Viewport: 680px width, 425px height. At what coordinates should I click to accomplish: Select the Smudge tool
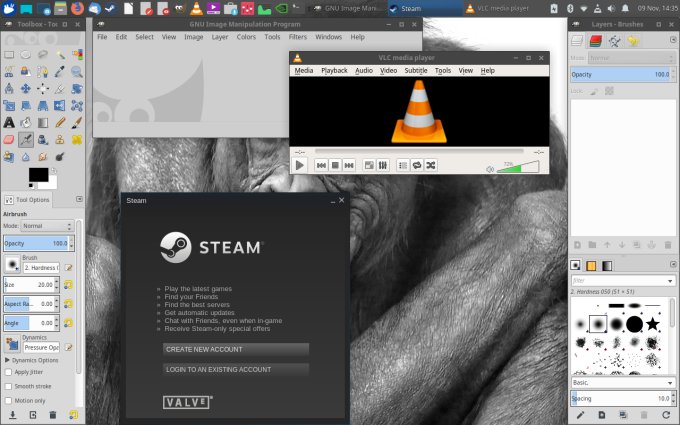pos(42,157)
